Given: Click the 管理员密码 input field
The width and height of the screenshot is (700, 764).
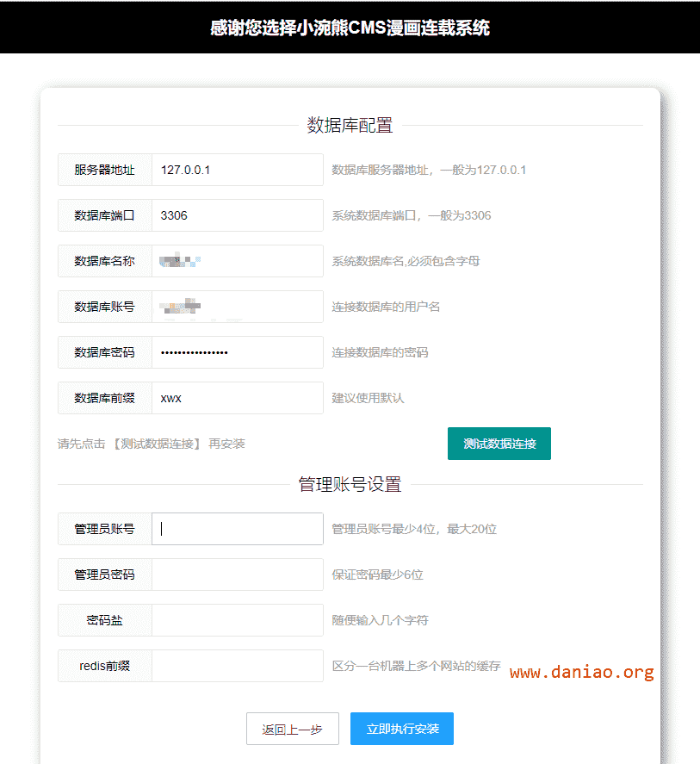Looking at the screenshot, I should [238, 575].
